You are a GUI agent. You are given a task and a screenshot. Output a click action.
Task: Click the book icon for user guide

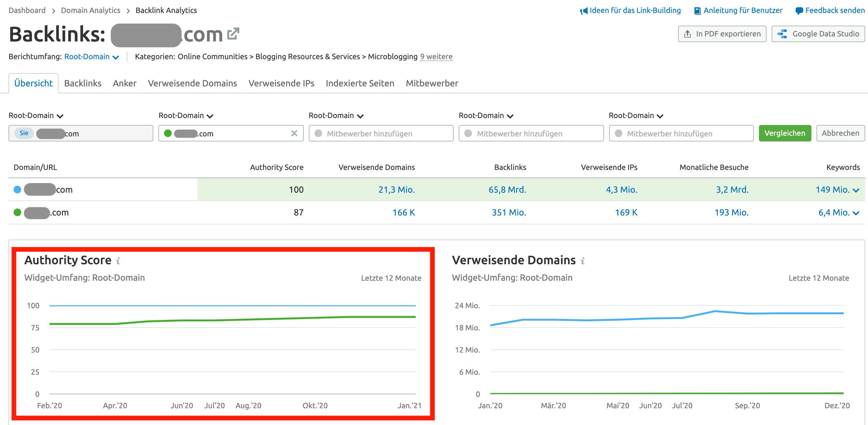(x=697, y=11)
